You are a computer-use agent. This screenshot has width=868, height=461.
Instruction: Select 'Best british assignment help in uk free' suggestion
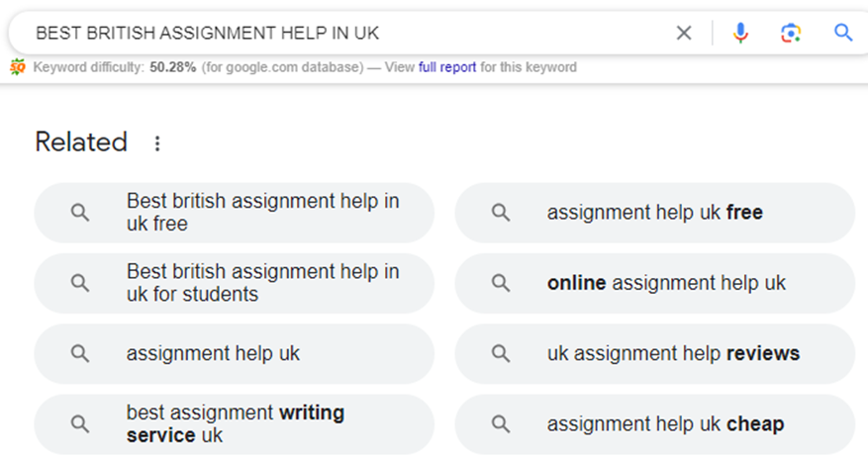click(x=235, y=213)
